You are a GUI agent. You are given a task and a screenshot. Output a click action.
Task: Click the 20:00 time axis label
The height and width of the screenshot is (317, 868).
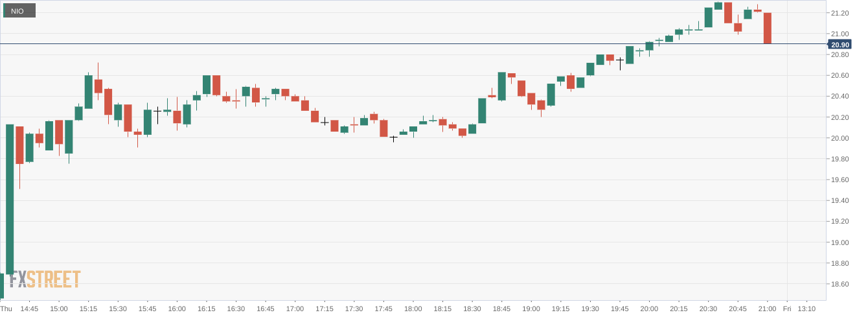[x=649, y=309]
